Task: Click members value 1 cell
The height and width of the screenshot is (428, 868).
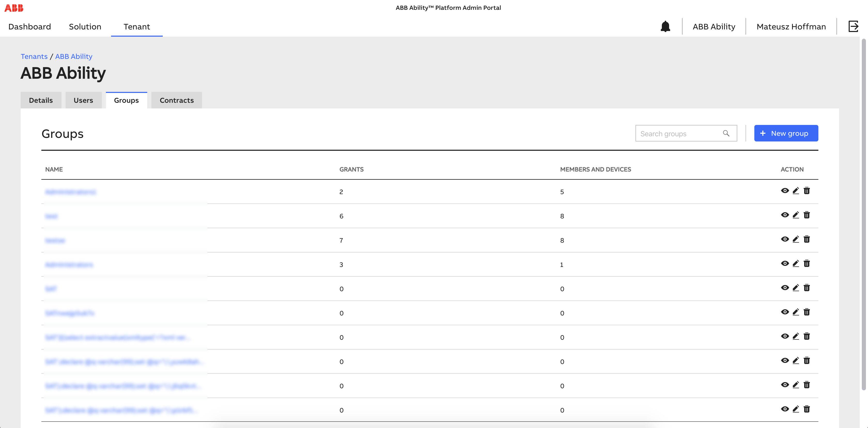Action: [561, 265]
